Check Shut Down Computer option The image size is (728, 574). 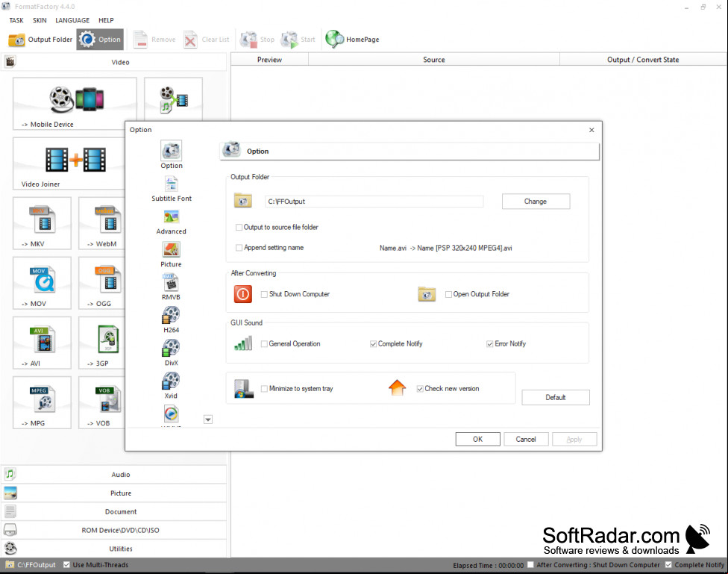[x=264, y=294]
